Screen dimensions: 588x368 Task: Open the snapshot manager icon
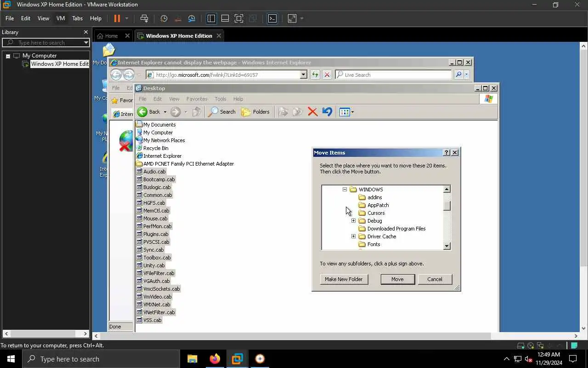click(x=192, y=18)
